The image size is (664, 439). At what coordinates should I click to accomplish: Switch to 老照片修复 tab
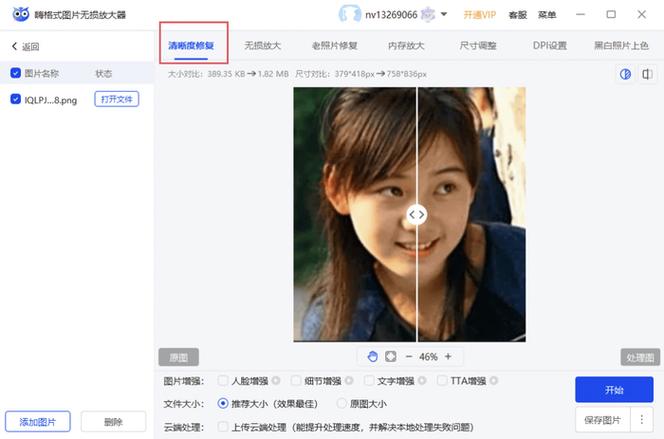[335, 45]
